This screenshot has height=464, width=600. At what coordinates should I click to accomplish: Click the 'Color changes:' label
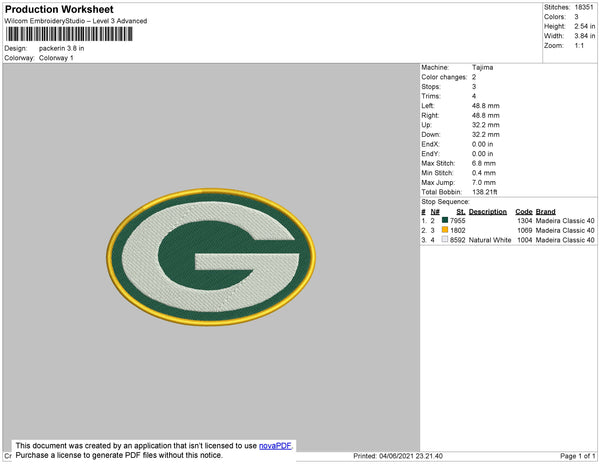point(444,77)
